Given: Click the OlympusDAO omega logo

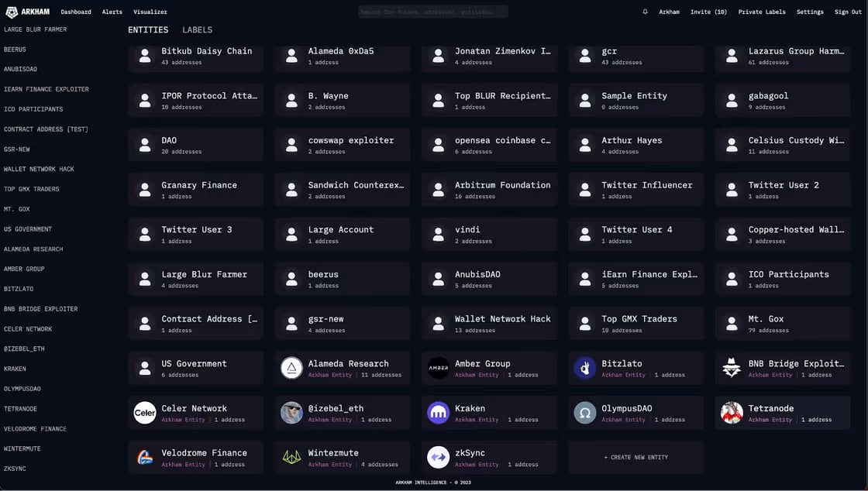Looking at the screenshot, I should click(x=585, y=413).
